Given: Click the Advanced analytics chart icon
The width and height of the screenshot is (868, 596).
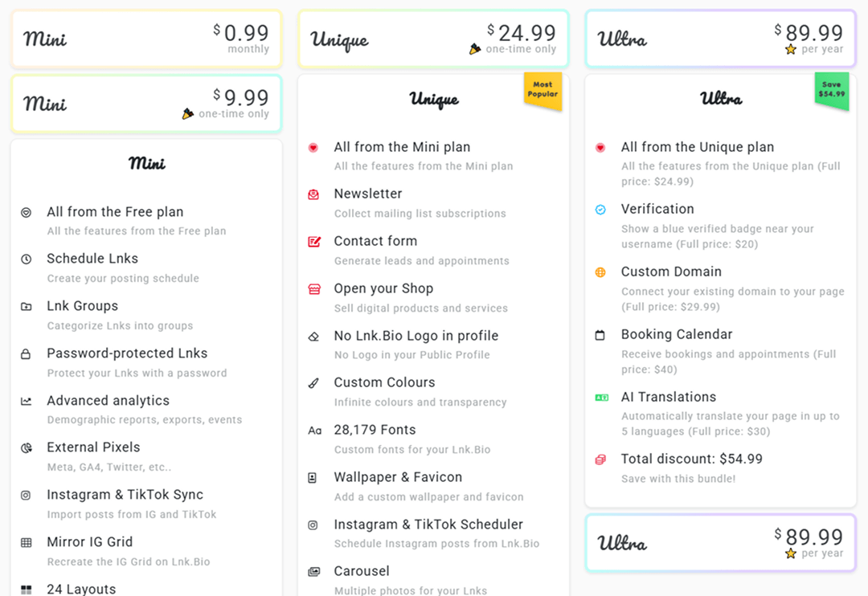Looking at the screenshot, I should coord(27,401).
